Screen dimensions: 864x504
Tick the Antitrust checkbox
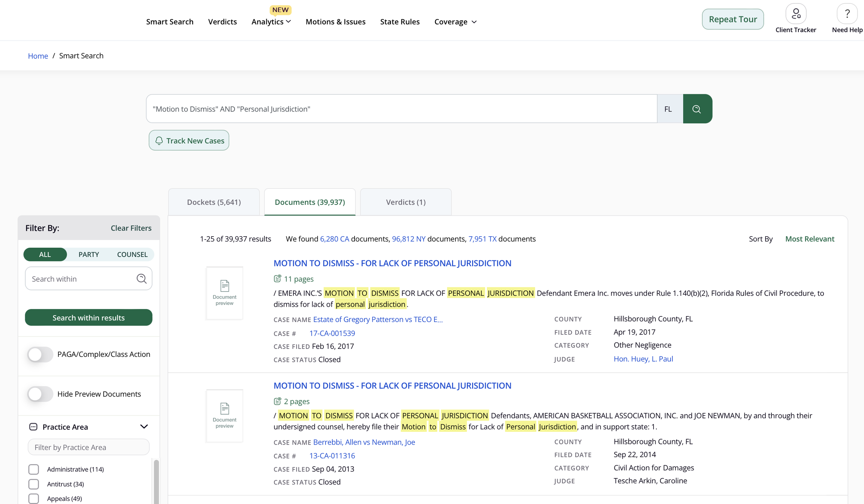click(34, 484)
